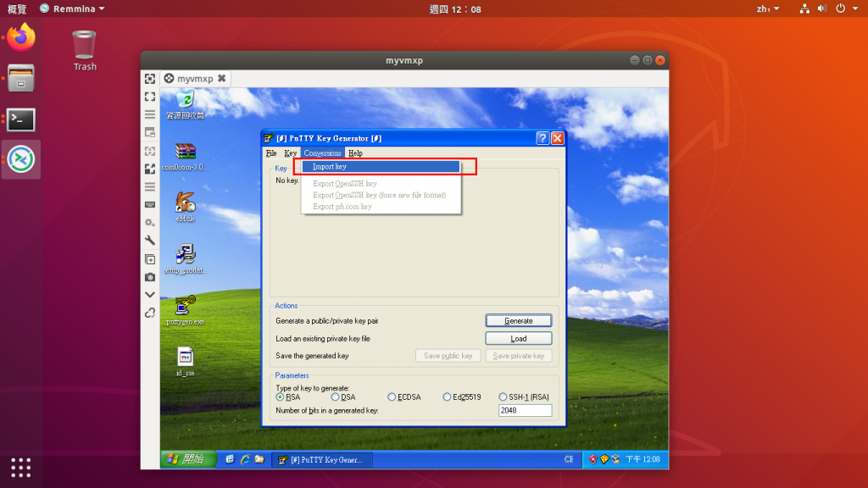The height and width of the screenshot is (488, 868).
Task: Click the network icon in the Ubuntu top bar
Action: pos(805,8)
